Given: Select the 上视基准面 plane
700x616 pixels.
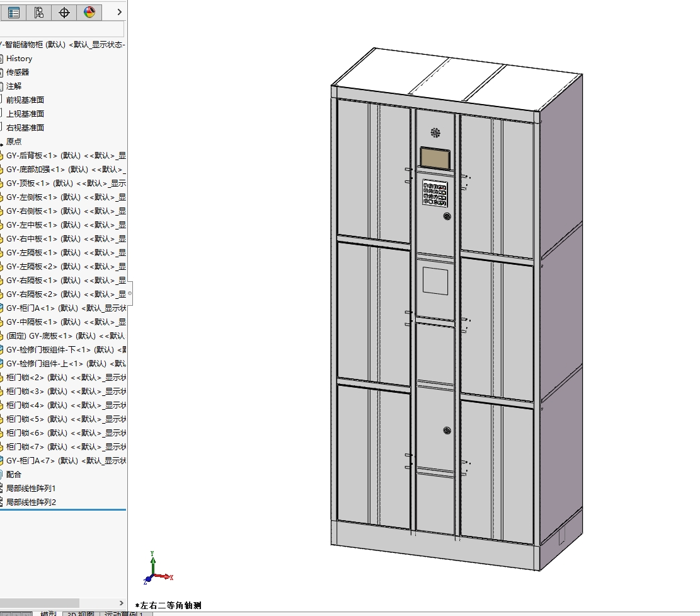Looking at the screenshot, I should point(25,114).
